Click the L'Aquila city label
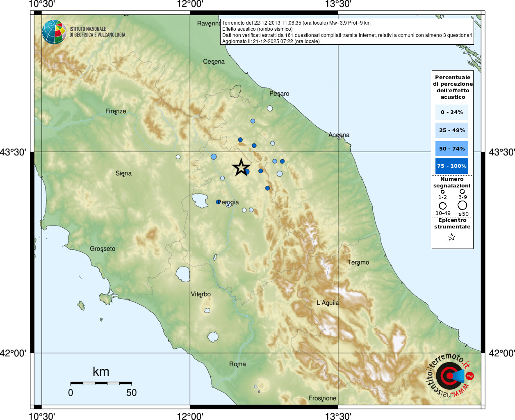This screenshot has height=420, width=515. 328,303
